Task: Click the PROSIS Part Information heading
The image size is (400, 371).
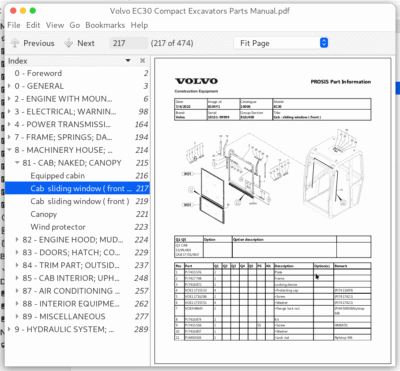Action: 341,82
